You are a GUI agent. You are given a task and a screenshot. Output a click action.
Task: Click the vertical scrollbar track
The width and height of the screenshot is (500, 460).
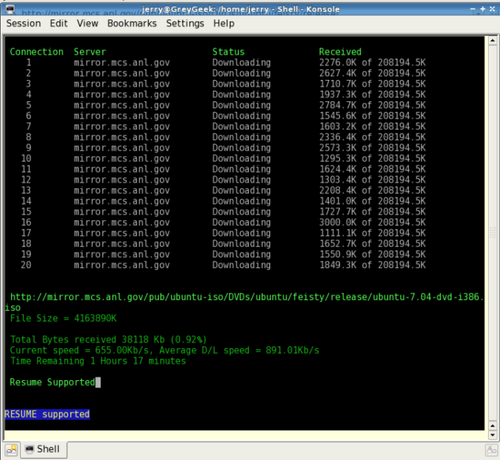[x=493, y=233]
